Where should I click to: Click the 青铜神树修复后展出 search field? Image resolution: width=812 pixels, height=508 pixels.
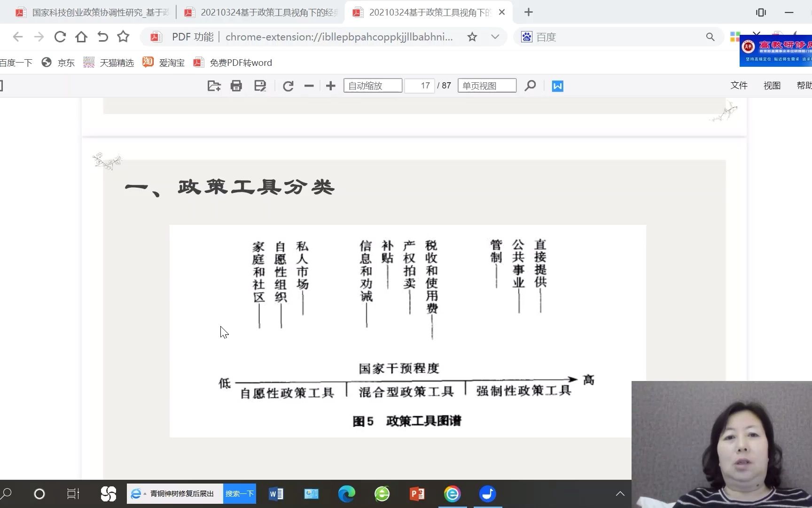(175, 493)
